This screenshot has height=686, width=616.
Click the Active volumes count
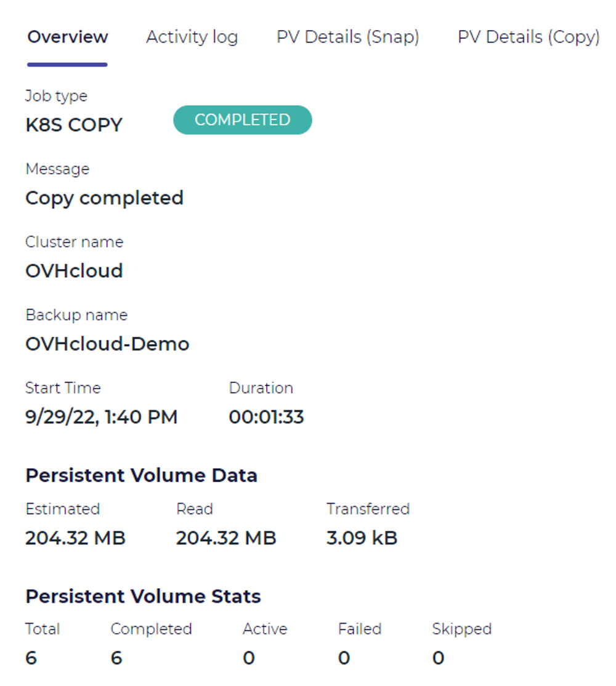click(249, 658)
